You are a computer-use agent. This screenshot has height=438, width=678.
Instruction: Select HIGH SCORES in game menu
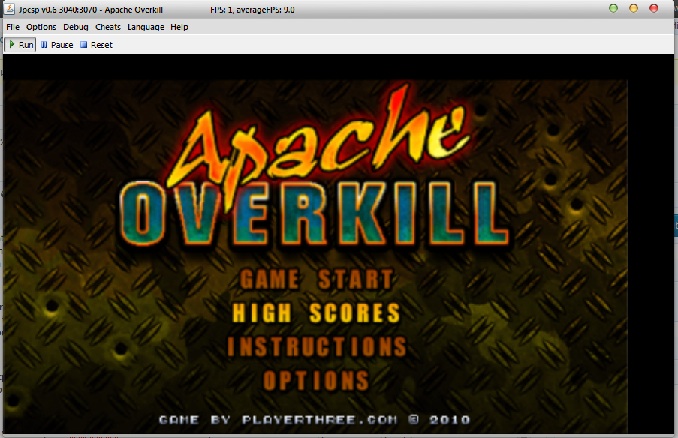[317, 313]
